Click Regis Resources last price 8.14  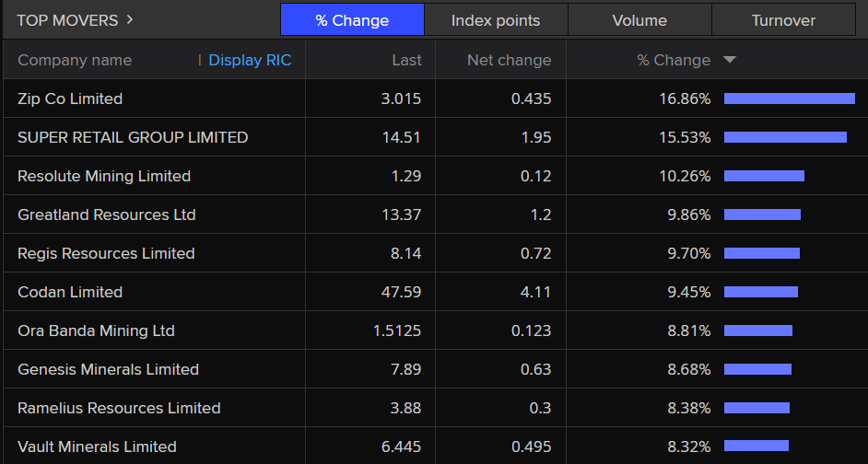pos(405,253)
